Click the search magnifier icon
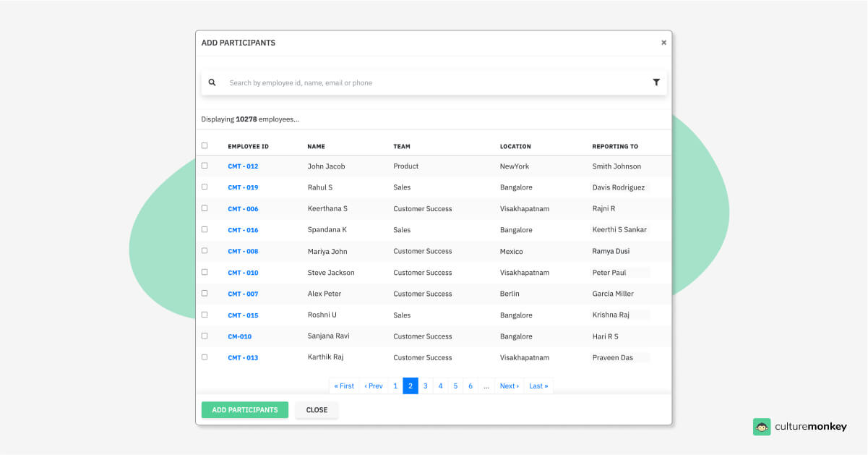The image size is (868, 455). click(x=212, y=82)
